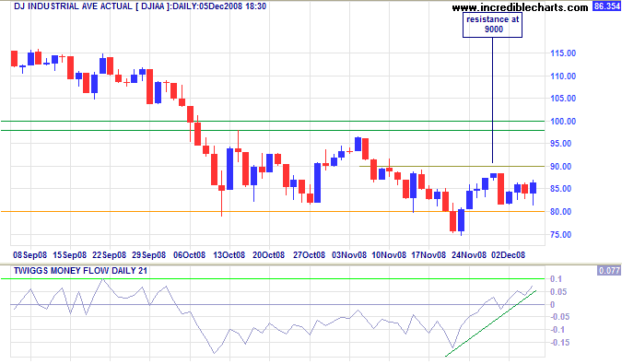Image resolution: width=622 pixels, height=364 pixels.
Task: Click the -0.05 indicator axis label
Action: (559, 317)
